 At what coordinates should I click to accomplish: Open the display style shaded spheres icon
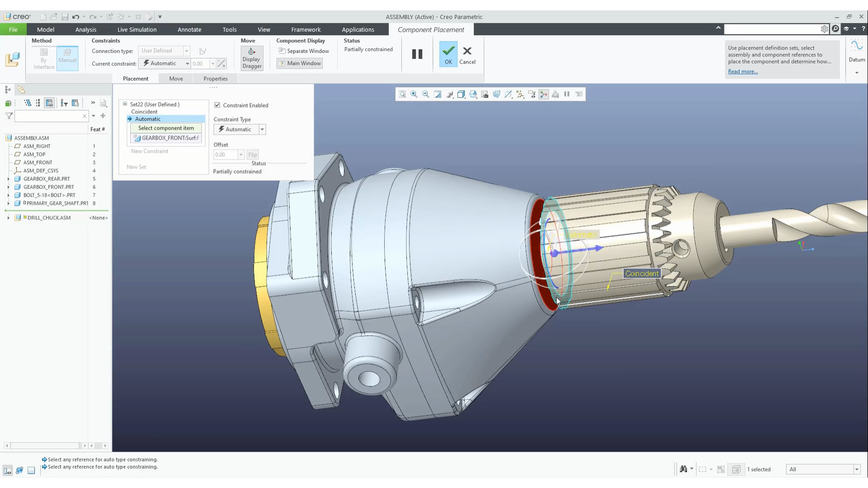click(449, 94)
